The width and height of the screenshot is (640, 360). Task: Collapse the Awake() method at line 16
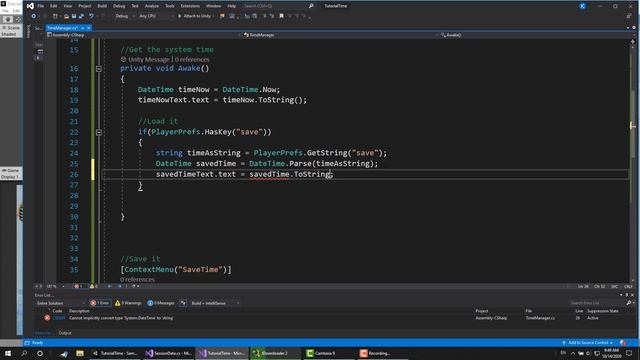(x=99, y=69)
